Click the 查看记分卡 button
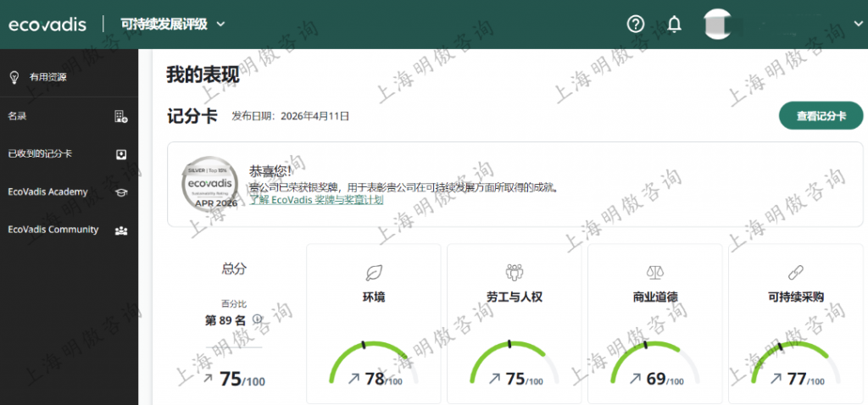The image size is (868, 405). coord(821,117)
